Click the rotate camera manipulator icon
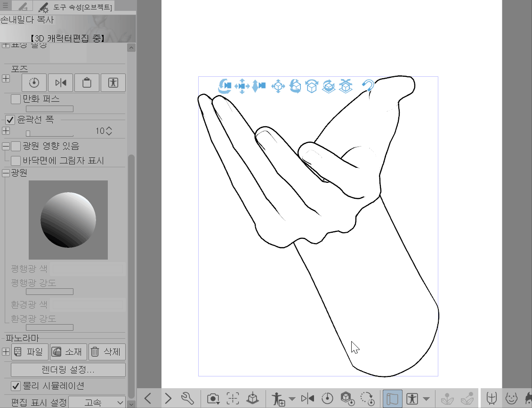 225,86
